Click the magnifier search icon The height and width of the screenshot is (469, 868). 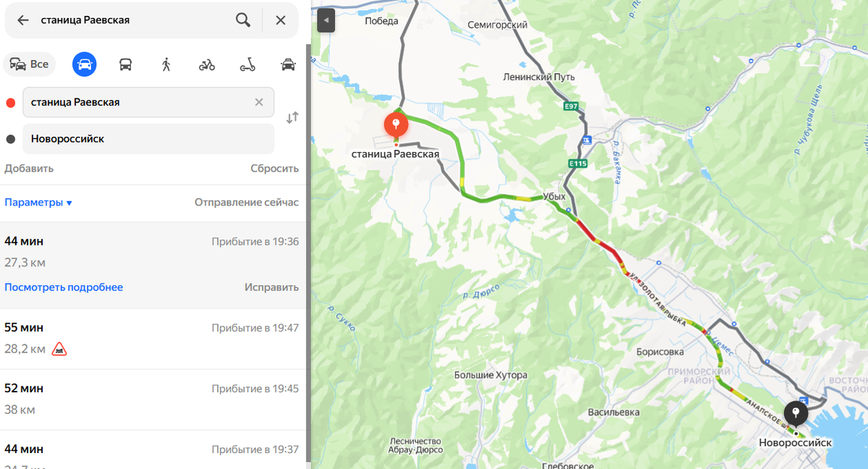click(243, 20)
